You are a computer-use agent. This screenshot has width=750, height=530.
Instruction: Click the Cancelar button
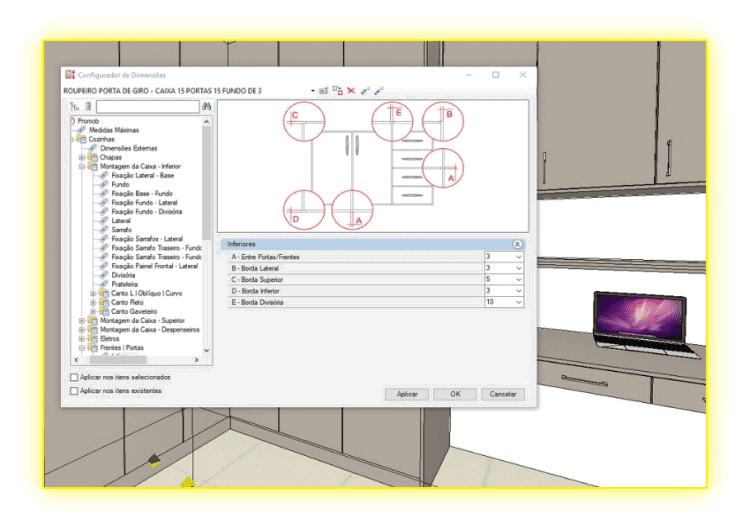click(503, 394)
